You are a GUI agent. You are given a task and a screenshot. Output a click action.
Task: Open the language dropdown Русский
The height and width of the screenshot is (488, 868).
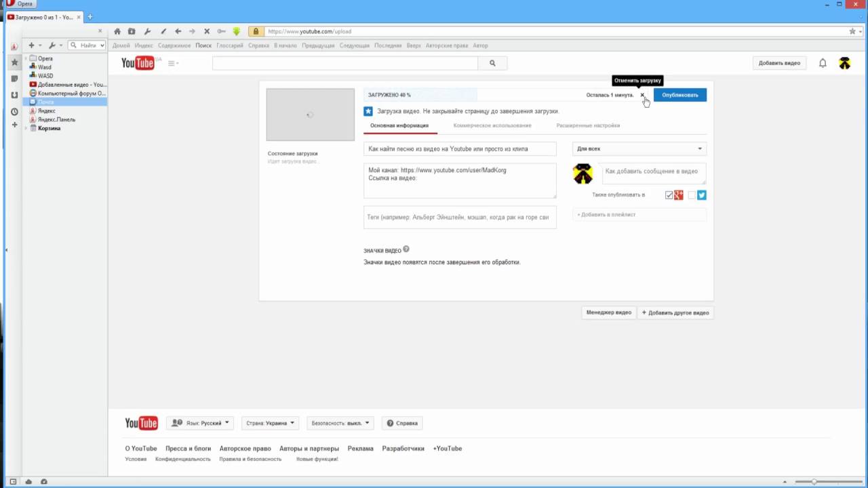point(200,423)
